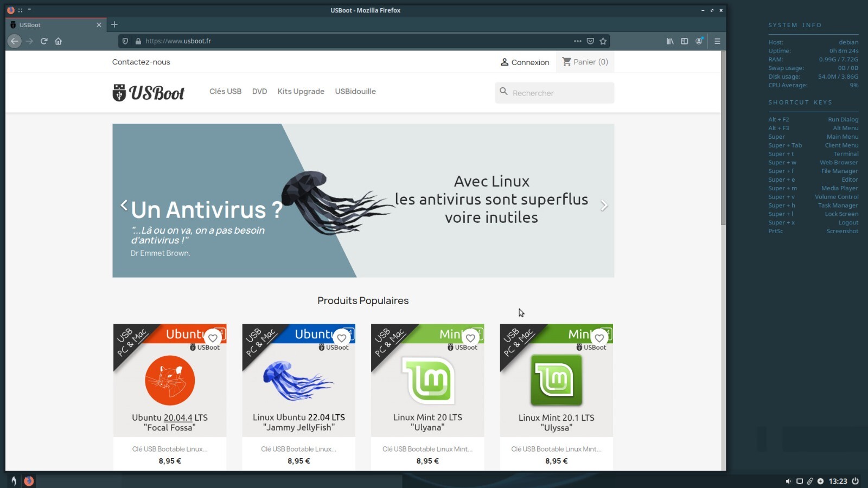Click the browser page vertical scrollbar
Screen dimensions: 868x488
(723, 138)
